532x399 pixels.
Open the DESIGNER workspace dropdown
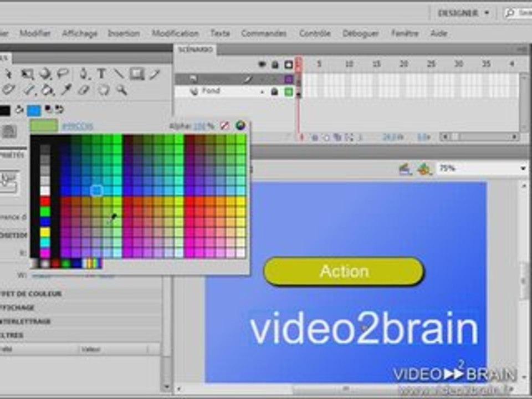[464, 13]
